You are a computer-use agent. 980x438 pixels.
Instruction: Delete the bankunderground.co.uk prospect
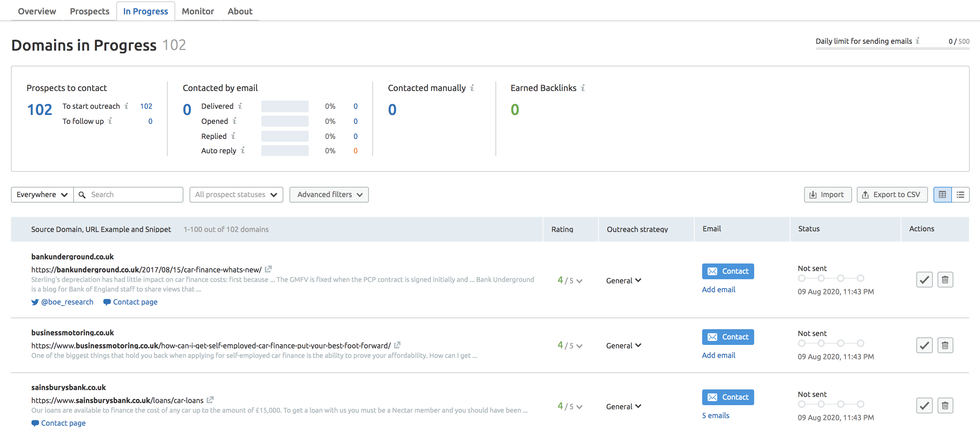pyautogui.click(x=945, y=279)
